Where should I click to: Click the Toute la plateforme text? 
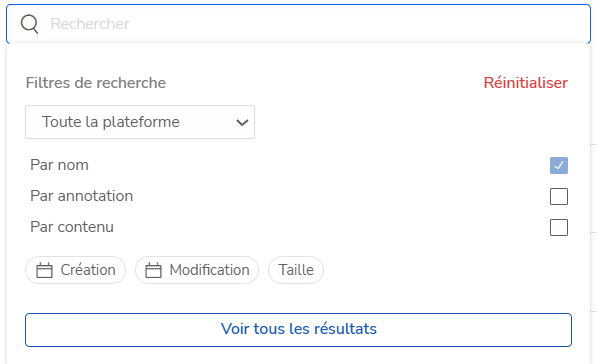pyautogui.click(x=110, y=122)
